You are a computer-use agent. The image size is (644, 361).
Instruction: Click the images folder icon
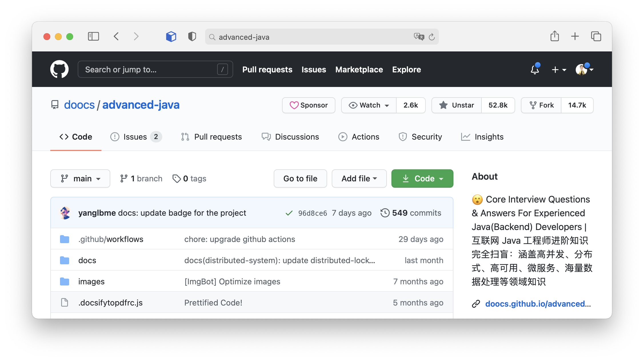point(65,281)
